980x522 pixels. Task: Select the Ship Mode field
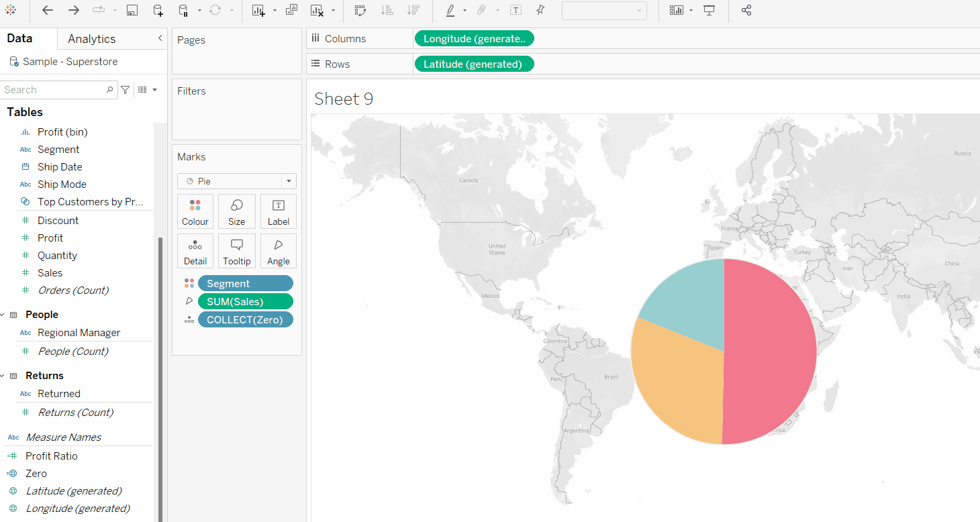point(62,185)
